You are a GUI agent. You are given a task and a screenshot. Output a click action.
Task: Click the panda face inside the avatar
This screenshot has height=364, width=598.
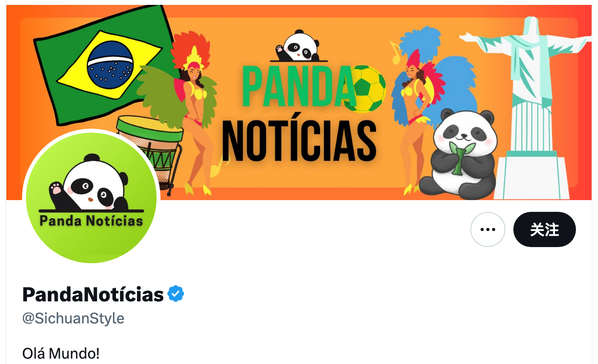(89, 184)
